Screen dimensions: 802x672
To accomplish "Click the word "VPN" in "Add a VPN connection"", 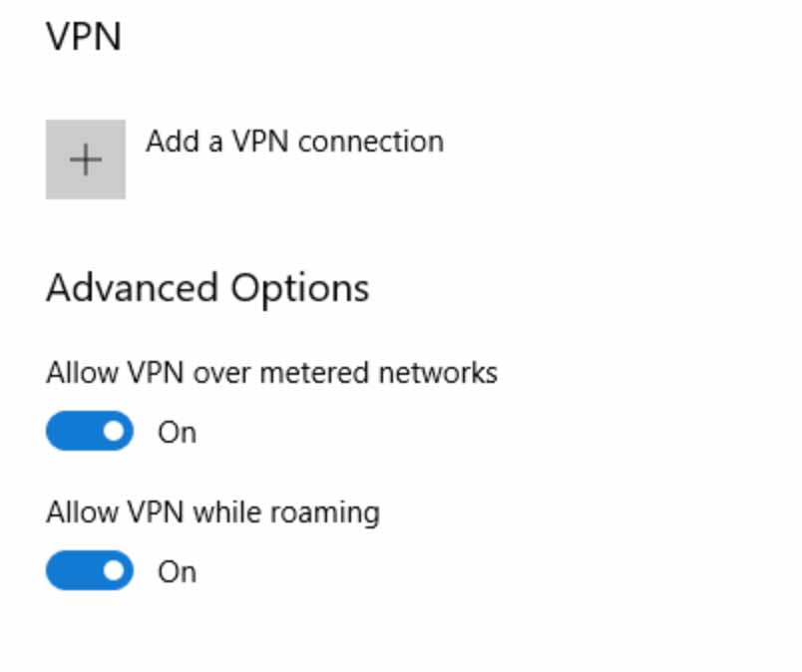I will (259, 142).
